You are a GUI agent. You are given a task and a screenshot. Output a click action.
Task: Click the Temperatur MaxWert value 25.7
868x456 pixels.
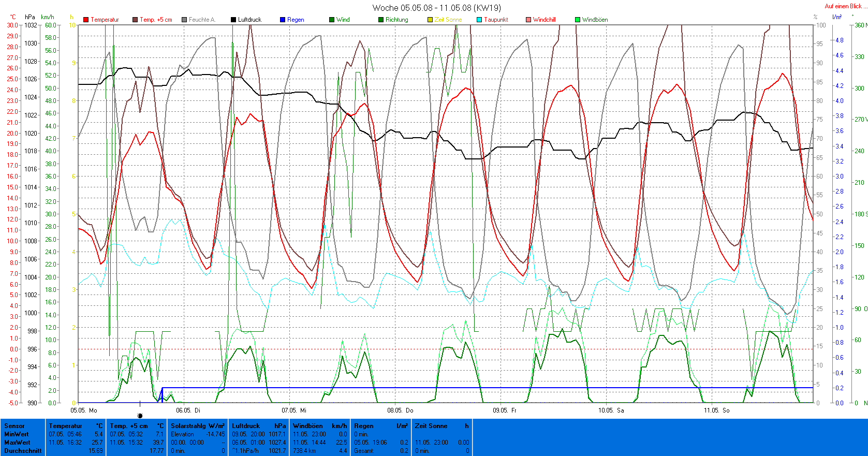[97, 443]
